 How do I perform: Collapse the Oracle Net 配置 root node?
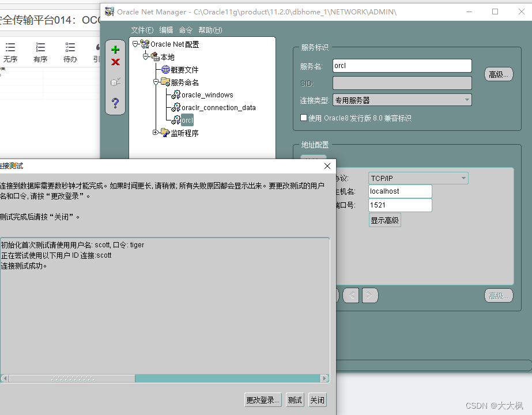135,44
